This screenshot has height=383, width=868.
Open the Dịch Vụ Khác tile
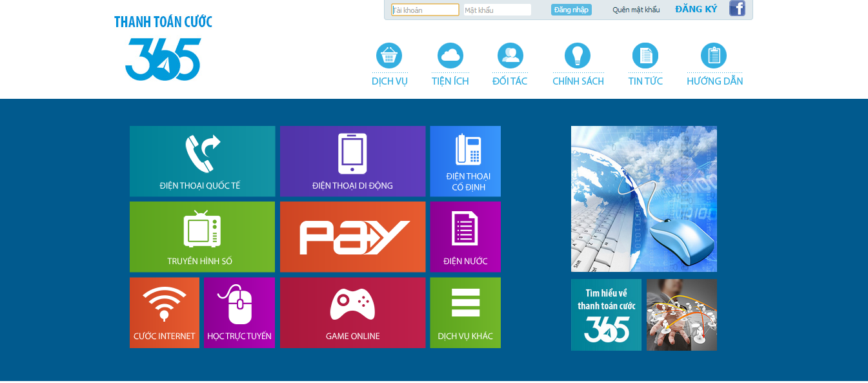coord(465,313)
